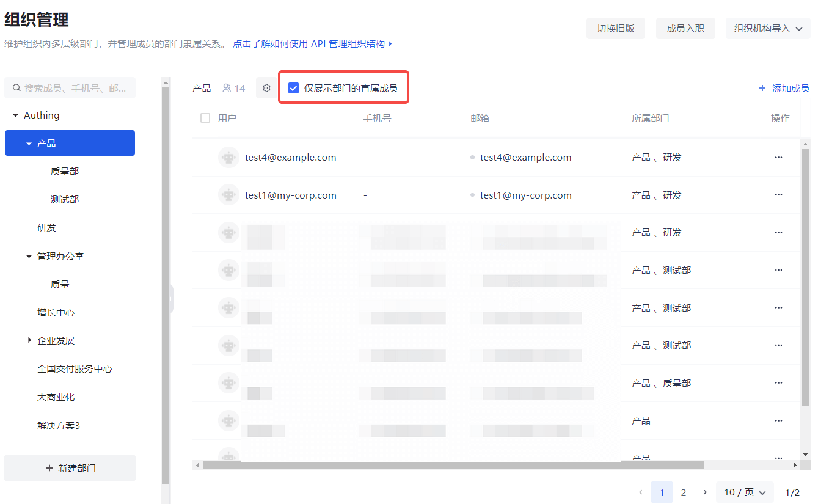The width and height of the screenshot is (818, 504).
Task: Click the settings gear icon beside member count
Action: (x=266, y=88)
